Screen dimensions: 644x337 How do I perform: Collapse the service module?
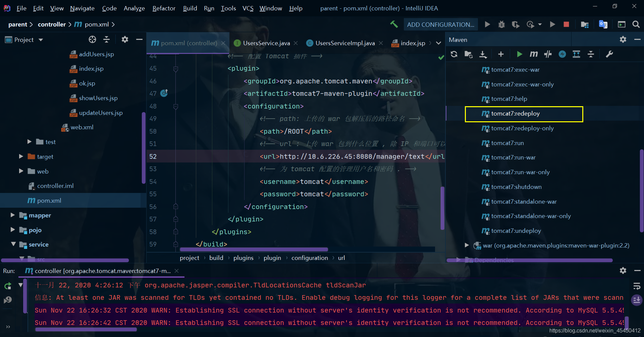[13, 244]
